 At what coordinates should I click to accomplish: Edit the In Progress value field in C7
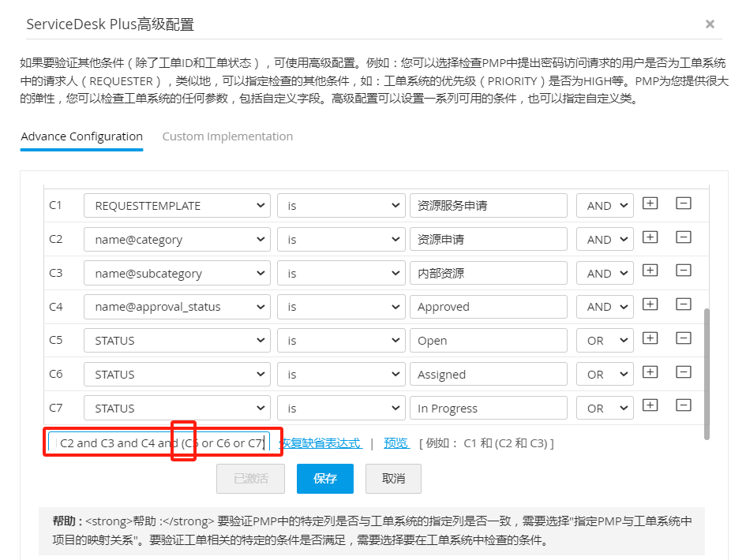point(489,408)
